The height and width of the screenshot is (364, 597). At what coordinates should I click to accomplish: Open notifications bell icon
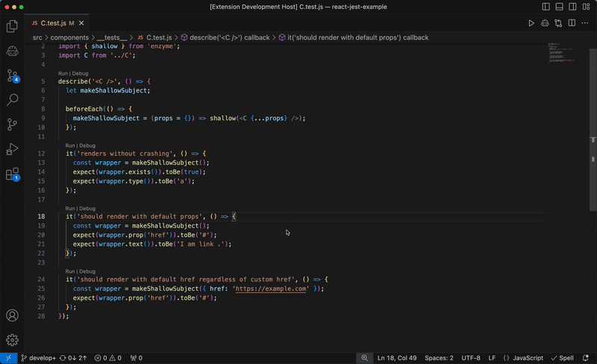586,358
